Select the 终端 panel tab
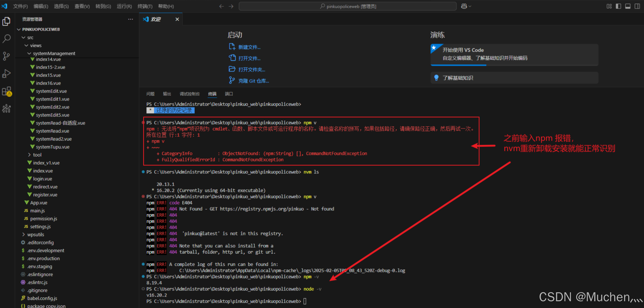 coord(212,94)
